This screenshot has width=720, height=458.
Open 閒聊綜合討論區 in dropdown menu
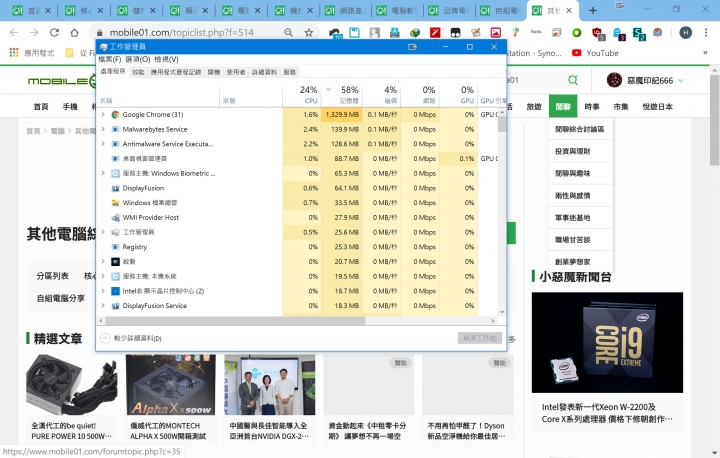580,130
